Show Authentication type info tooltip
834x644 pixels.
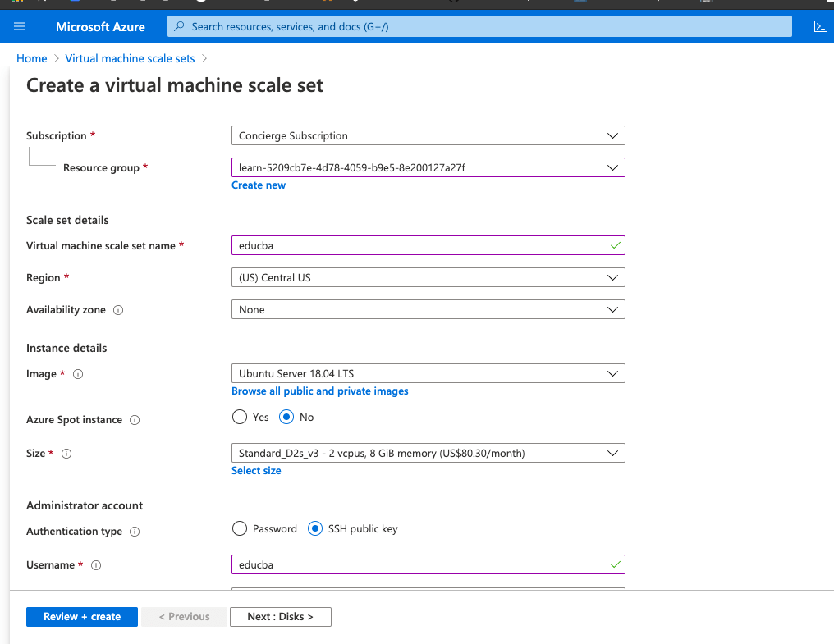[x=135, y=532]
